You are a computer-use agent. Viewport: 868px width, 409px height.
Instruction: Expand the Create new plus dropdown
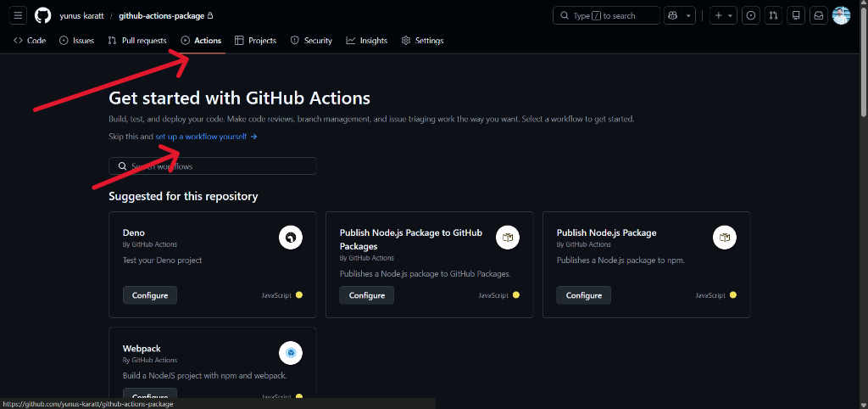pos(722,15)
